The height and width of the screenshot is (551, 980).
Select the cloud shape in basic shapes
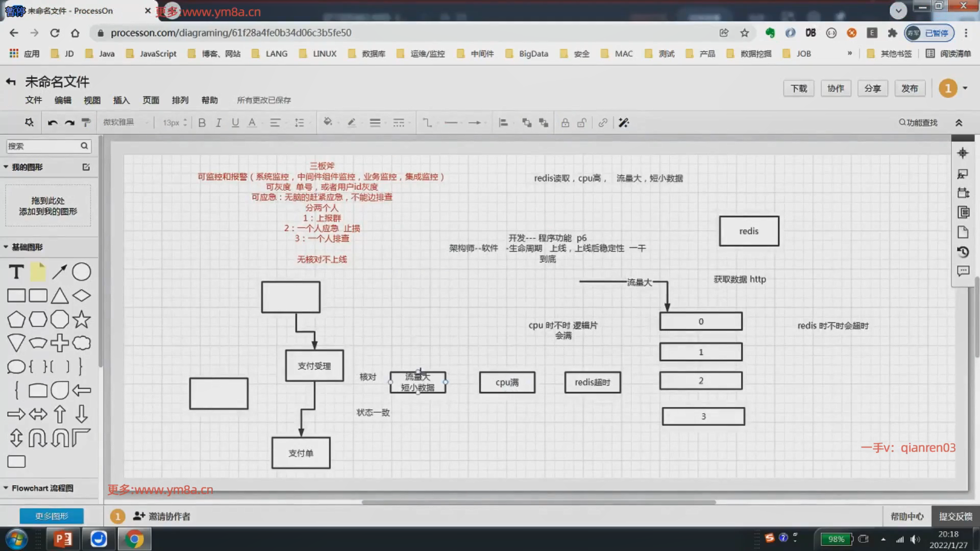tap(82, 343)
